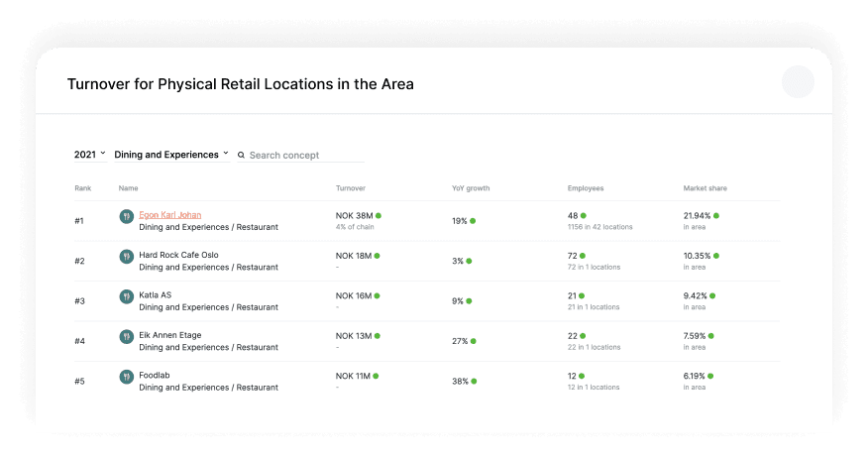Viewport: 868px width, 457px height.
Task: Expand the Dining and Experiences category dropdown
Action: (171, 155)
